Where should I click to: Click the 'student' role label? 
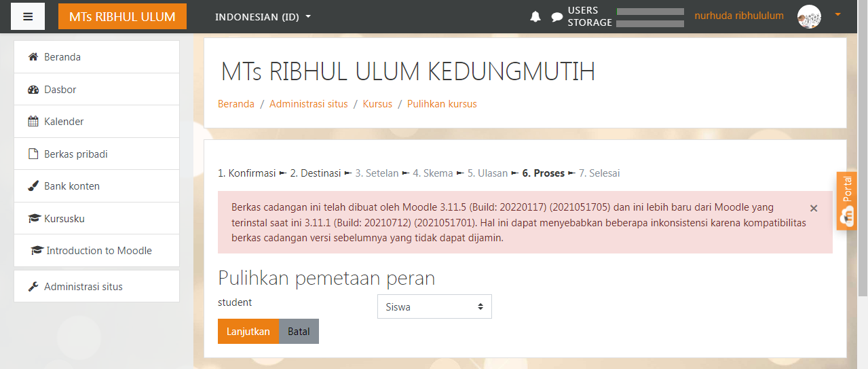(235, 302)
